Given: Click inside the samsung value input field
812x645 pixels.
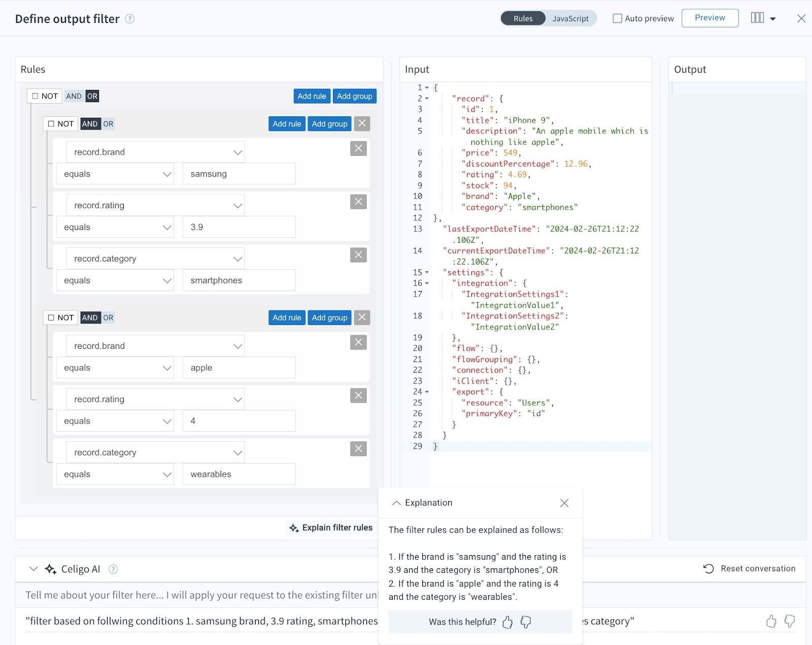Looking at the screenshot, I should [x=239, y=174].
